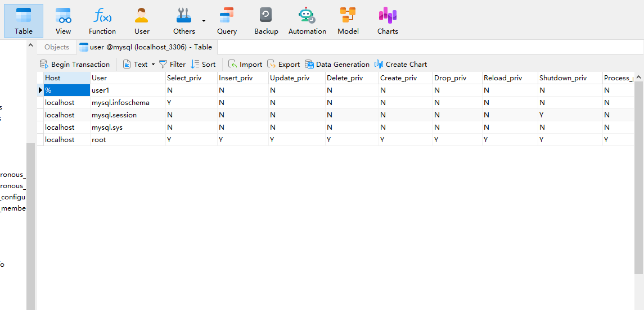Click Reload_priv N for user1

[510, 90]
